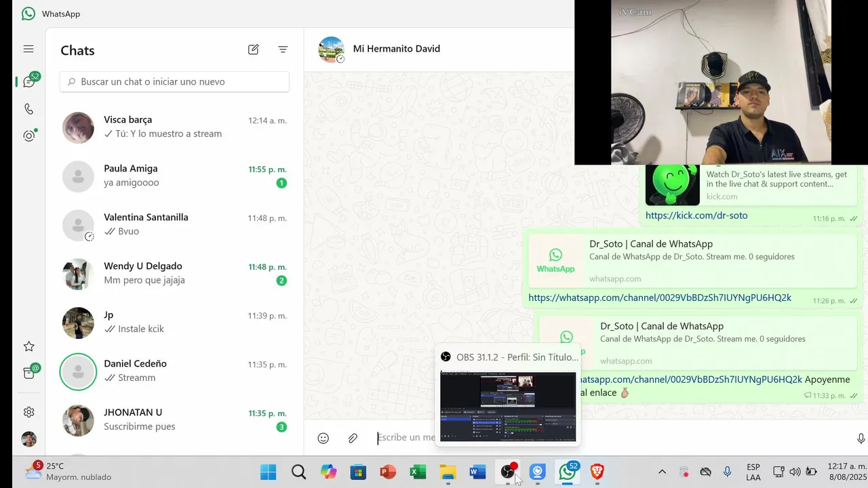This screenshot has height=488, width=868.
Task: Open clock and date 12:17 a. m.
Action: pos(847,472)
